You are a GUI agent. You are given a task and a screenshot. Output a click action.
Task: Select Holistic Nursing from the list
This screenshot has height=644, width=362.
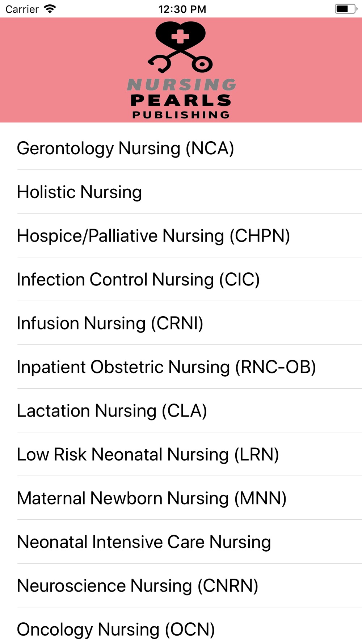(x=181, y=192)
